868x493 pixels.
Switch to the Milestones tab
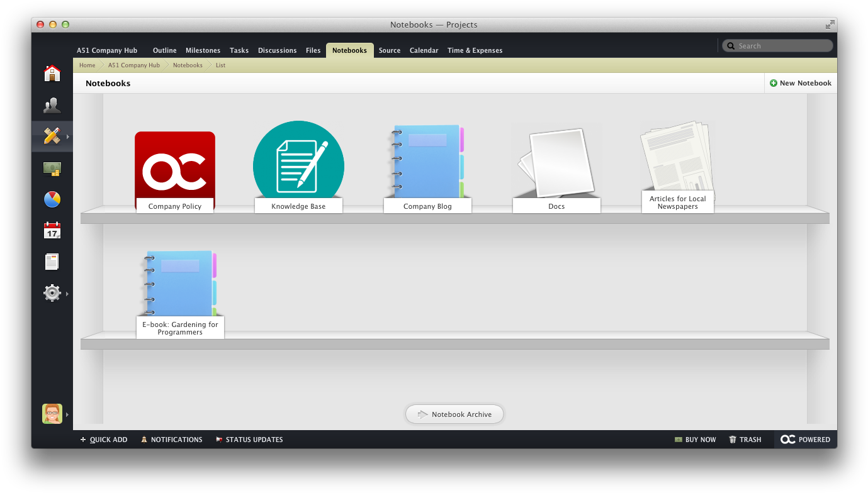coord(203,50)
